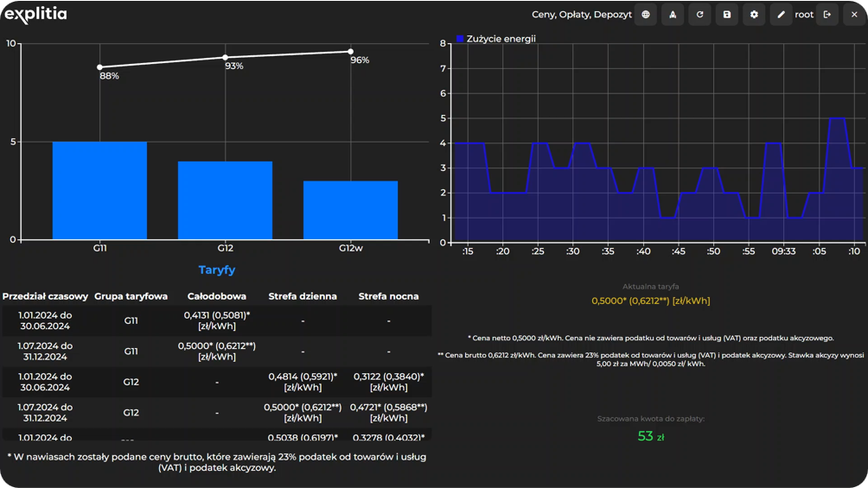Click the rocket icon in the top toolbar

[x=673, y=15]
